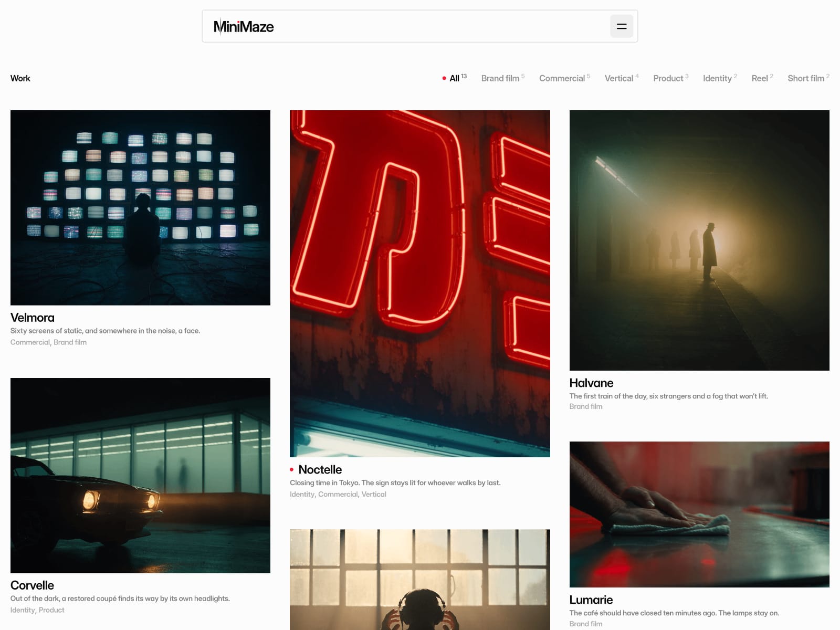Click the Halvane project title

[592, 383]
